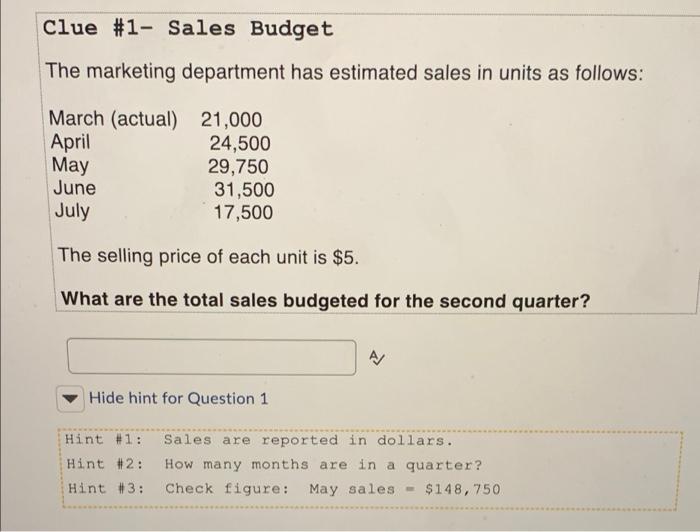Viewport: 700px width, 532px height.
Task: Click Hint #2 about months in a quarter
Action: [x=274, y=465]
